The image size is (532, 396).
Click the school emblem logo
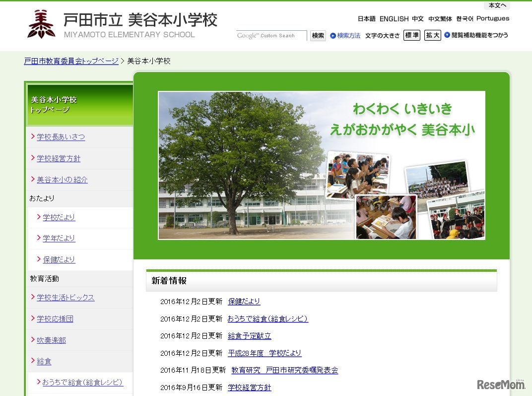(41, 24)
